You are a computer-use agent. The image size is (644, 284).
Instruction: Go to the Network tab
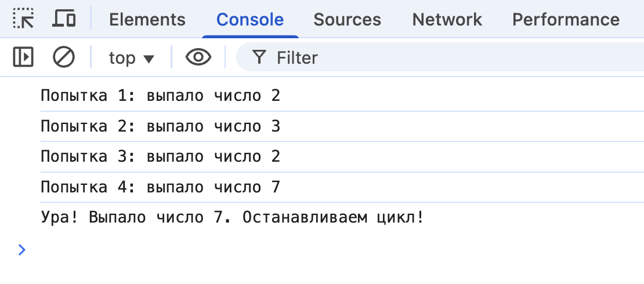tap(447, 20)
